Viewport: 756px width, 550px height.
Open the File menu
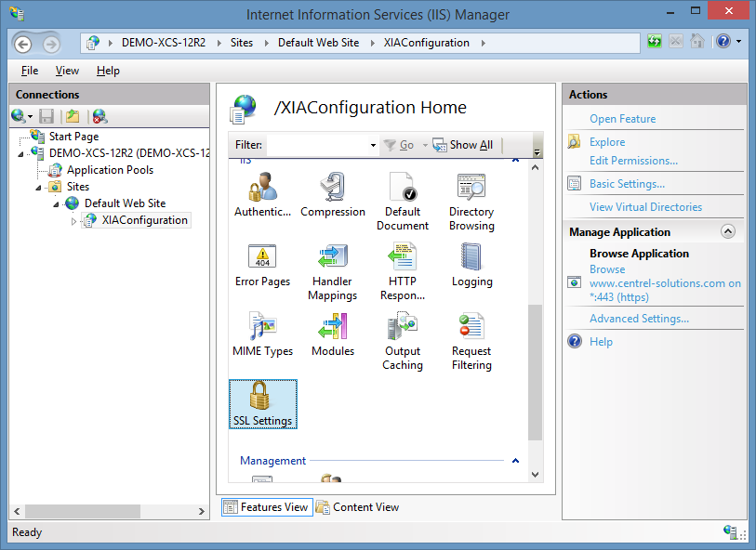30,71
